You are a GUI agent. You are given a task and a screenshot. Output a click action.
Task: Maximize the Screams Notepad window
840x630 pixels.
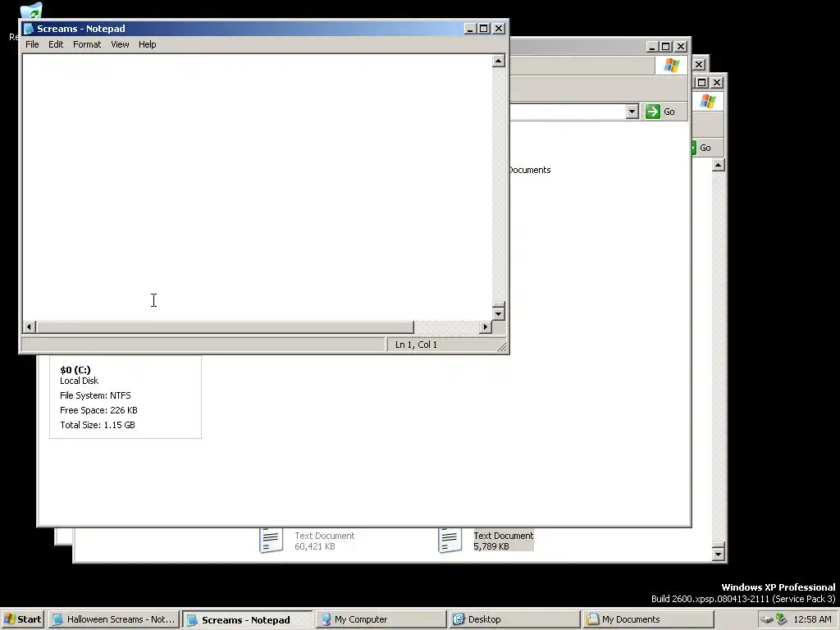(x=484, y=29)
